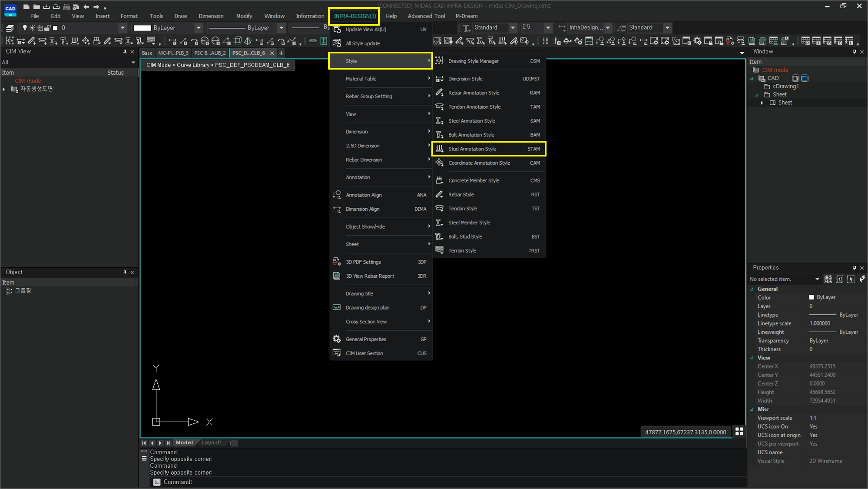The height and width of the screenshot is (489, 868).
Task: Click the 3D PDF toolbar icon with red label
Action: coord(730,41)
